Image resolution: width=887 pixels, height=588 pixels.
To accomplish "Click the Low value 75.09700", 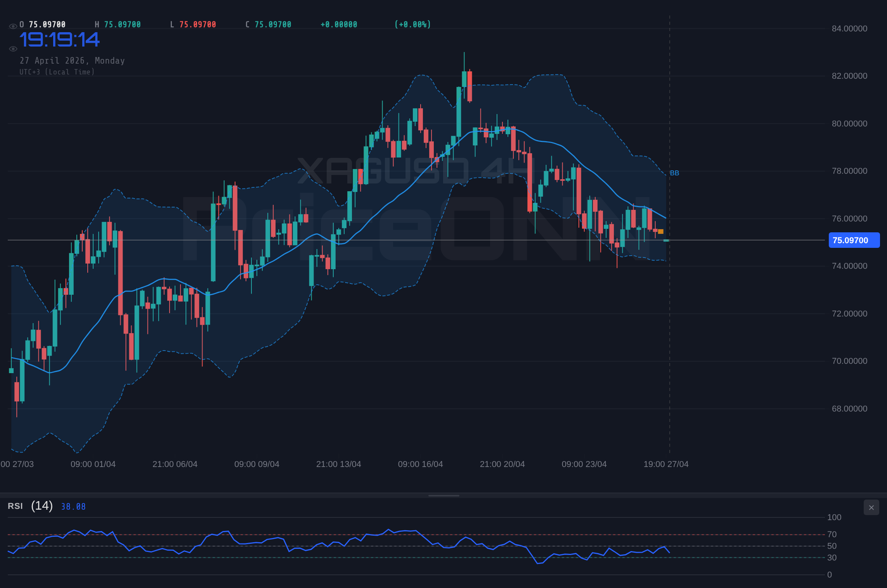I will [x=198, y=24].
